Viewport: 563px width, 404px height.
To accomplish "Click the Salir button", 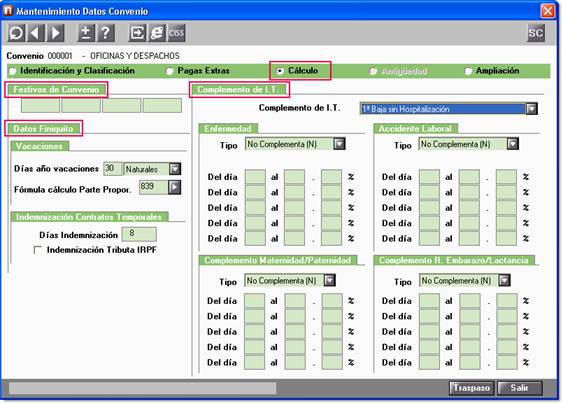I will point(520,388).
